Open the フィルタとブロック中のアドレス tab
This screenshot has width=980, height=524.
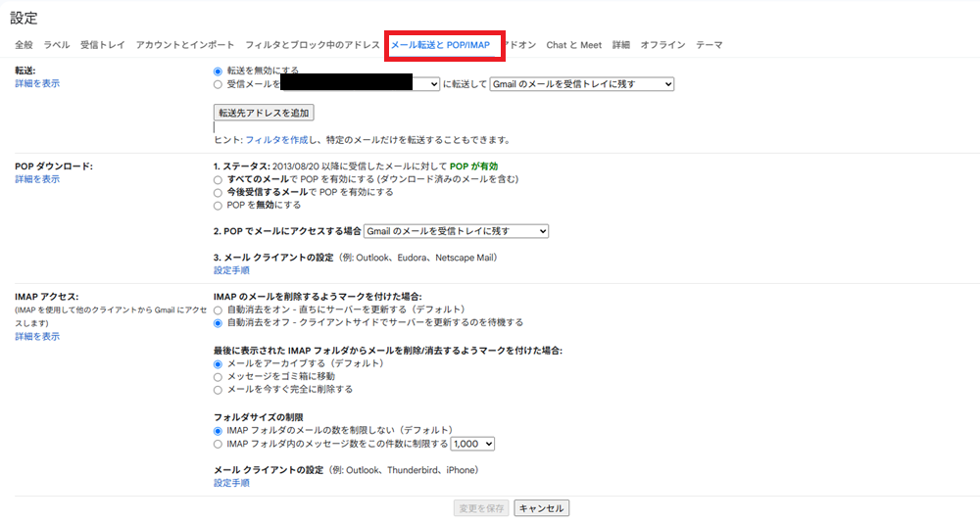tap(313, 45)
